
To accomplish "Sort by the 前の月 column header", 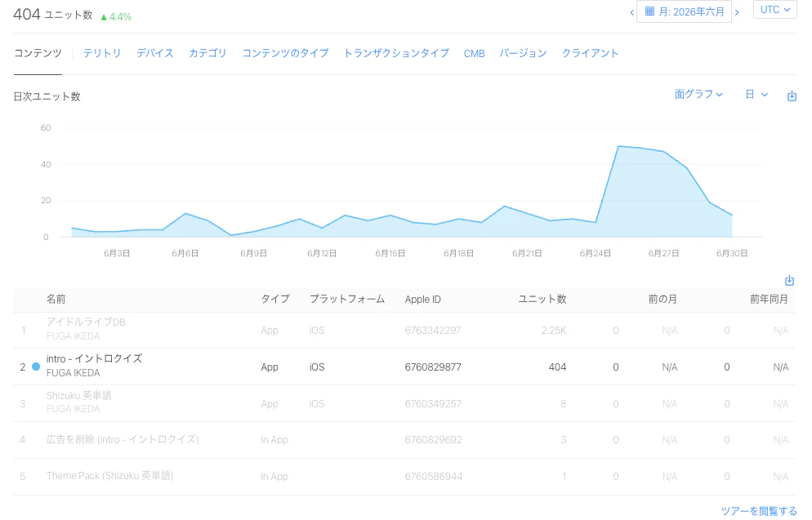I will 663,299.
